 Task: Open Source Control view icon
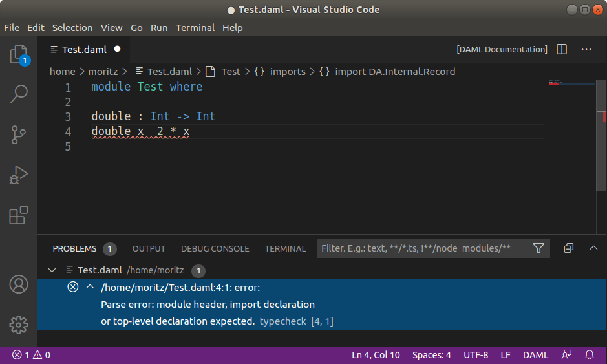[19, 134]
